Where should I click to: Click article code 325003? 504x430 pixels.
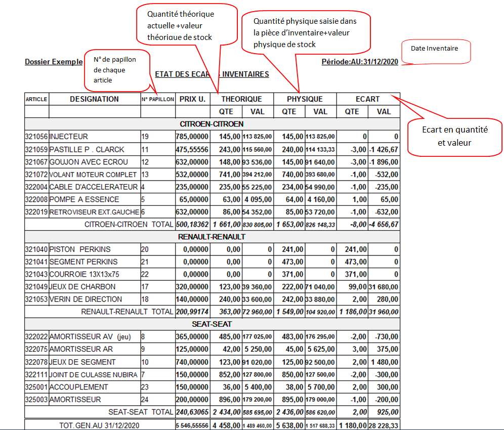[x=36, y=400]
